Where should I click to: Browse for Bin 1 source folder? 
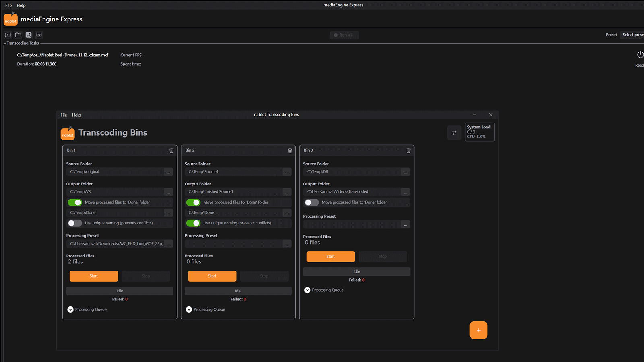tap(169, 172)
